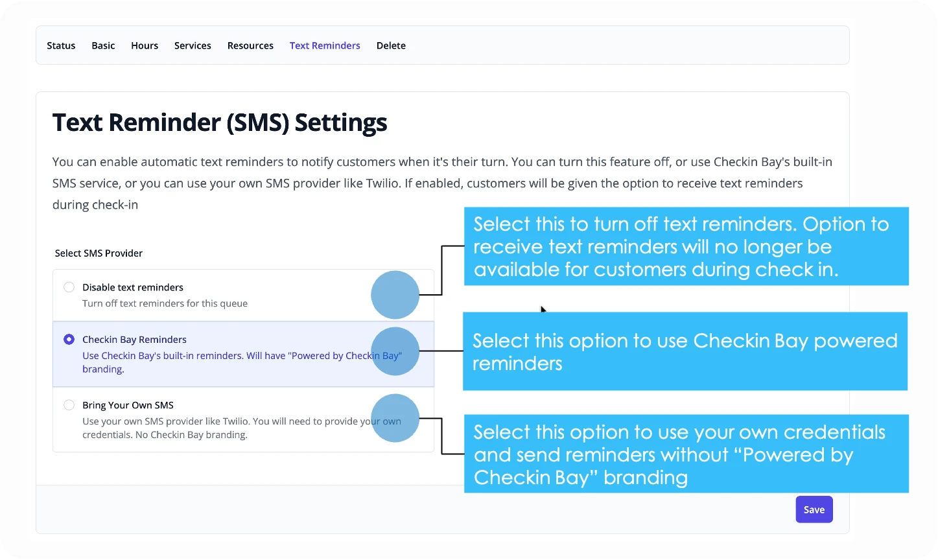Open the Delete tab
Image resolution: width=938 pixels, height=560 pixels.
pyautogui.click(x=391, y=45)
